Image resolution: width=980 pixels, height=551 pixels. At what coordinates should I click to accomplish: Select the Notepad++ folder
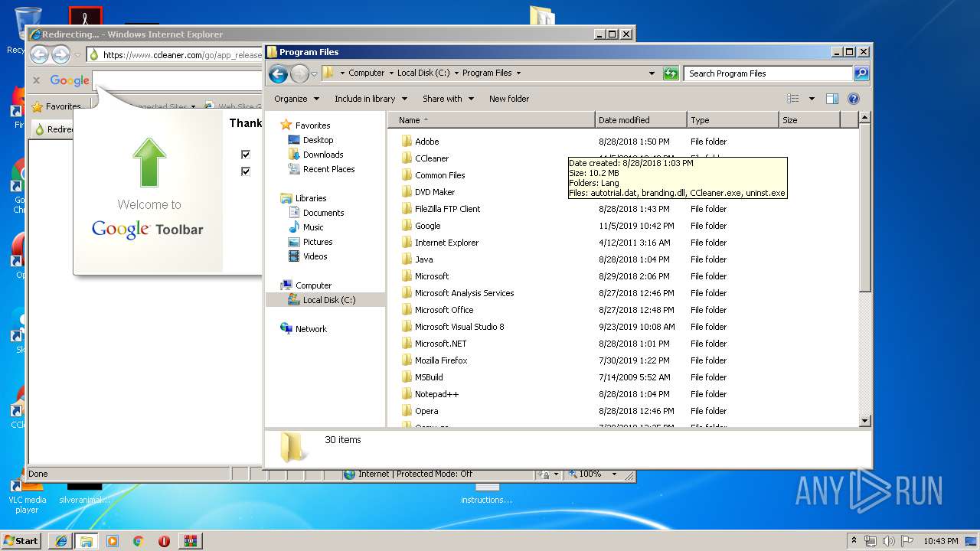(x=436, y=394)
